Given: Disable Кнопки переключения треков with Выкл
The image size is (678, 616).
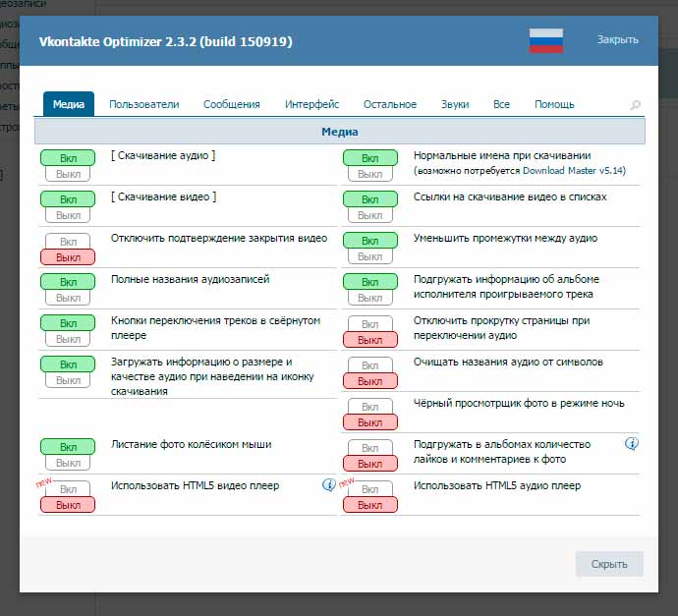Looking at the screenshot, I should (x=68, y=339).
